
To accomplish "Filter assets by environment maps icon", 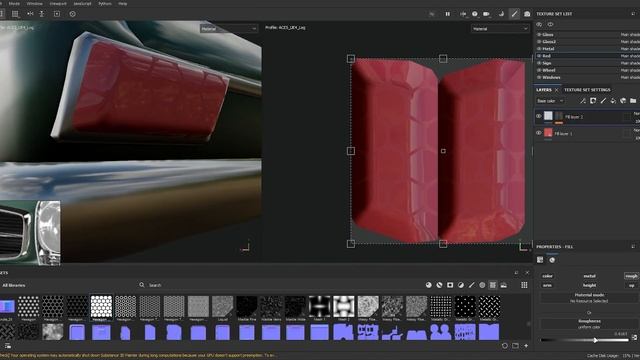I will point(504,285).
